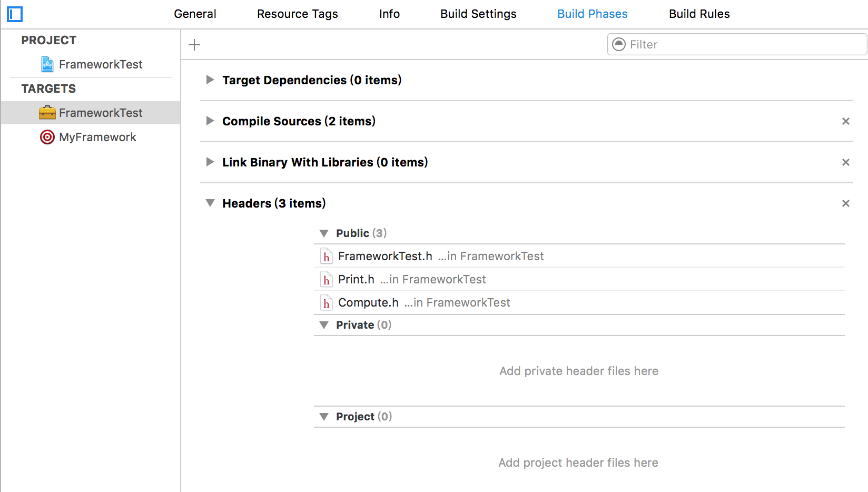This screenshot has height=492, width=868.
Task: Expand Compile Sources disclosure triangle
Action: [x=210, y=121]
